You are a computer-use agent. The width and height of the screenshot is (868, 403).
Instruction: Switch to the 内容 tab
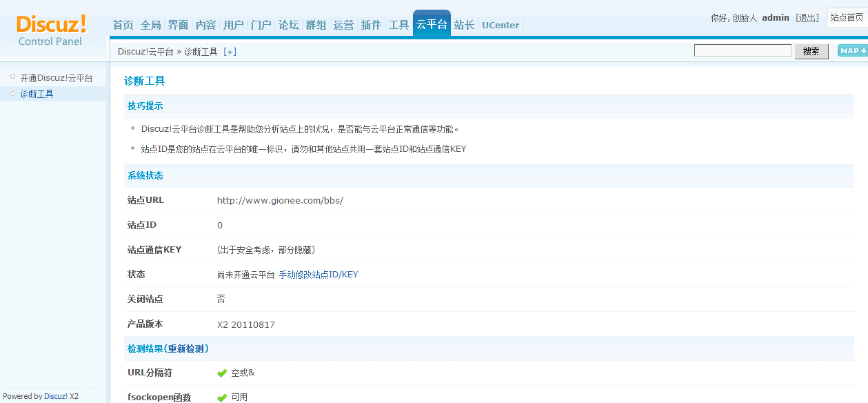point(205,25)
